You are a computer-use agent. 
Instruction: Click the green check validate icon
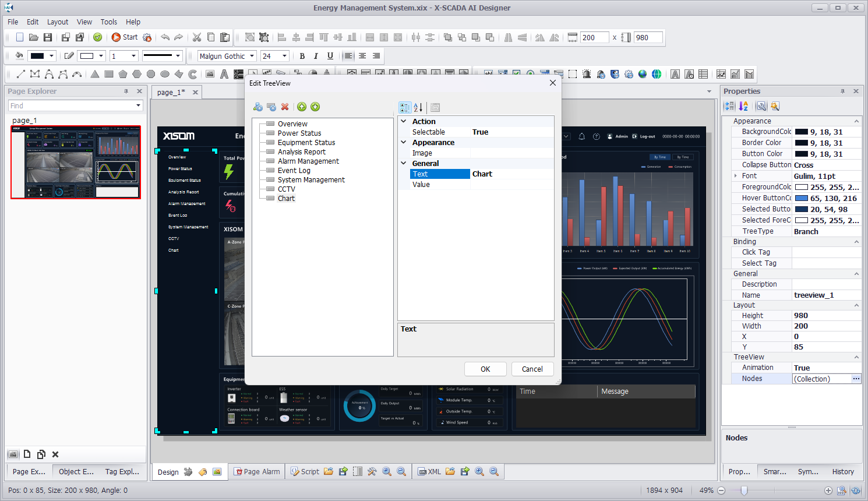click(x=98, y=37)
